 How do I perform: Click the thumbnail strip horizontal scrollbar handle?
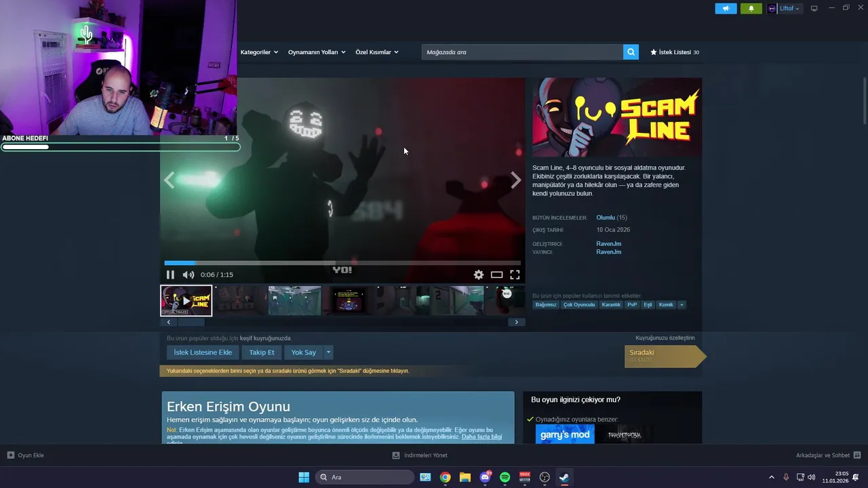191,323
